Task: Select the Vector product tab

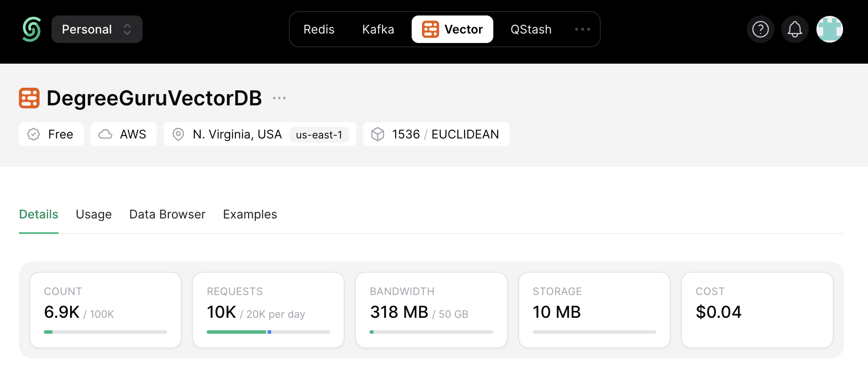Action: pos(452,29)
